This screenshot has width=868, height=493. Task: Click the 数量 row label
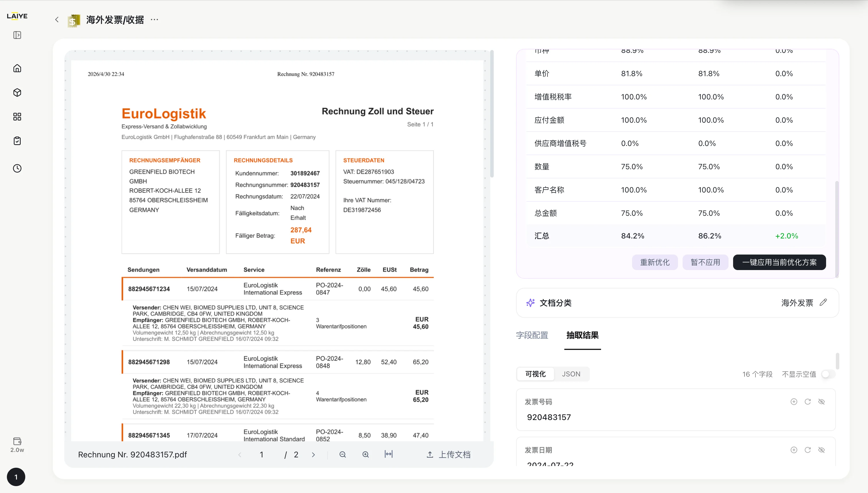(542, 167)
